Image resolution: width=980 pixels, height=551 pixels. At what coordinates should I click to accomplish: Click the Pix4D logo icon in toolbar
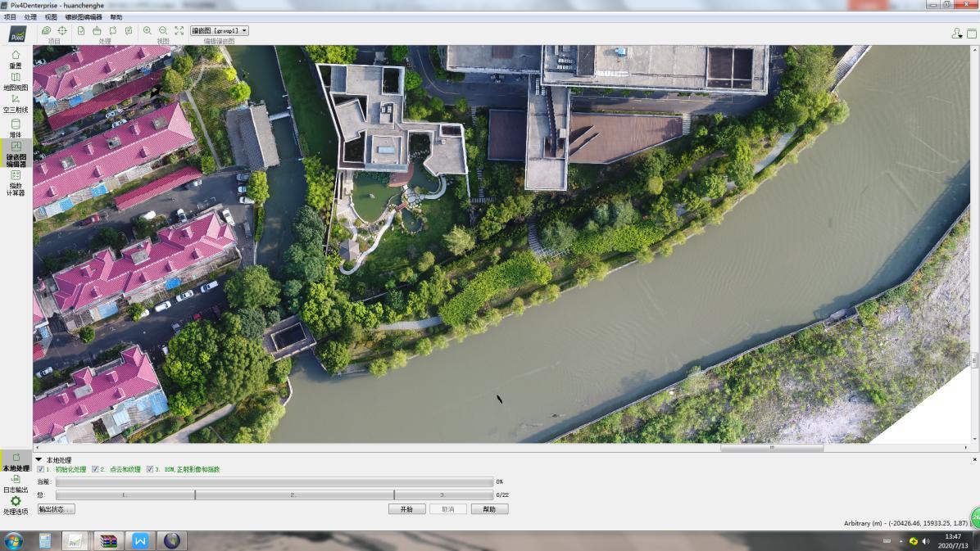pos(17,34)
